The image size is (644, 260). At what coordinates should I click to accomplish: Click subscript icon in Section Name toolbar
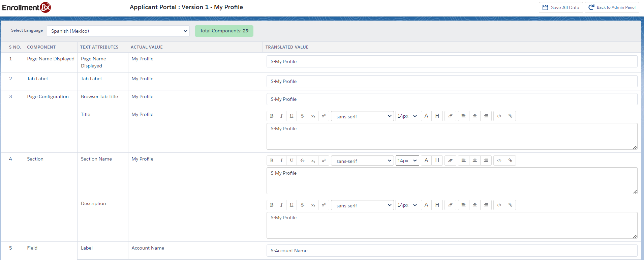pos(313,161)
